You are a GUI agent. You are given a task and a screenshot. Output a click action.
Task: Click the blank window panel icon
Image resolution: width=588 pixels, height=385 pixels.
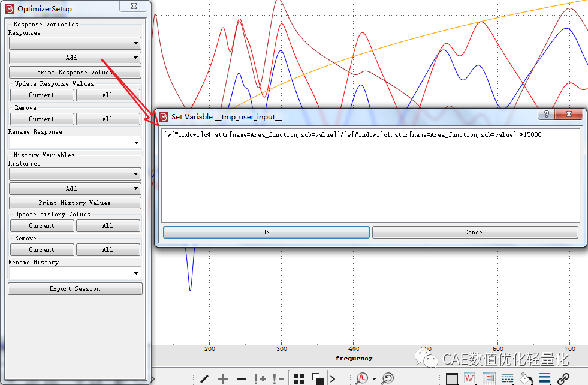point(452,378)
